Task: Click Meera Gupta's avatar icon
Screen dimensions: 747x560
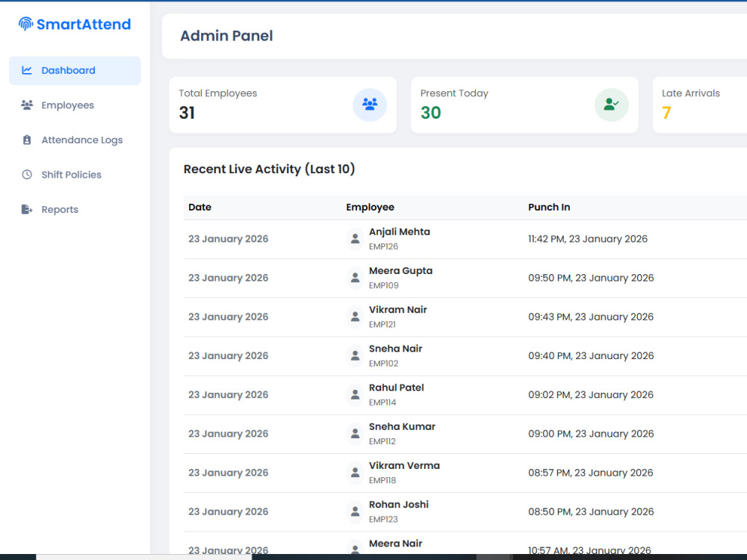Action: [x=355, y=278]
